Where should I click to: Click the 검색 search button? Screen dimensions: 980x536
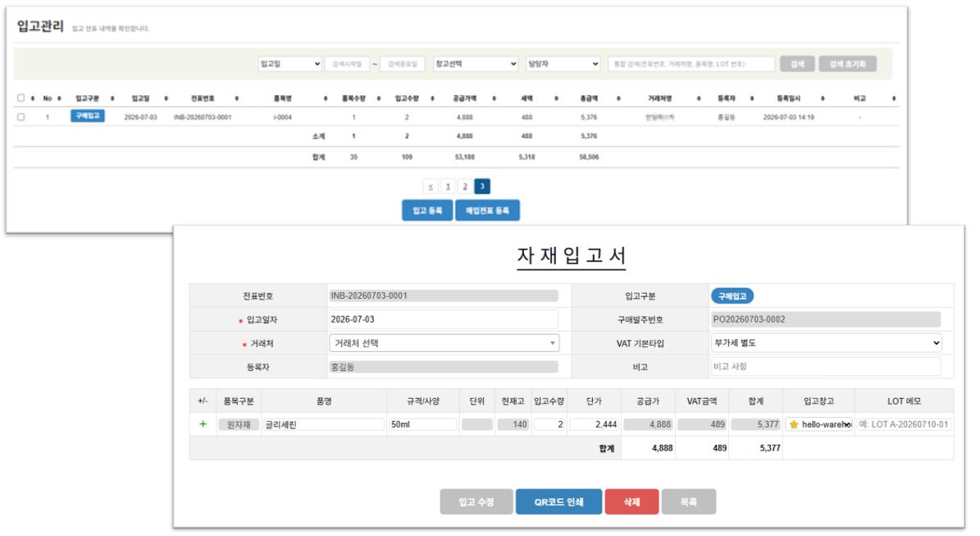point(797,64)
